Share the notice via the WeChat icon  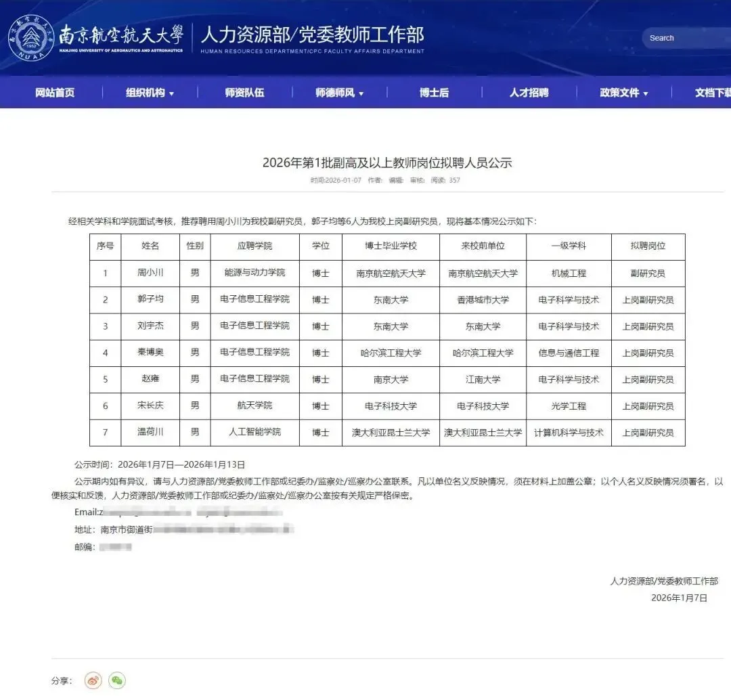coord(117,680)
